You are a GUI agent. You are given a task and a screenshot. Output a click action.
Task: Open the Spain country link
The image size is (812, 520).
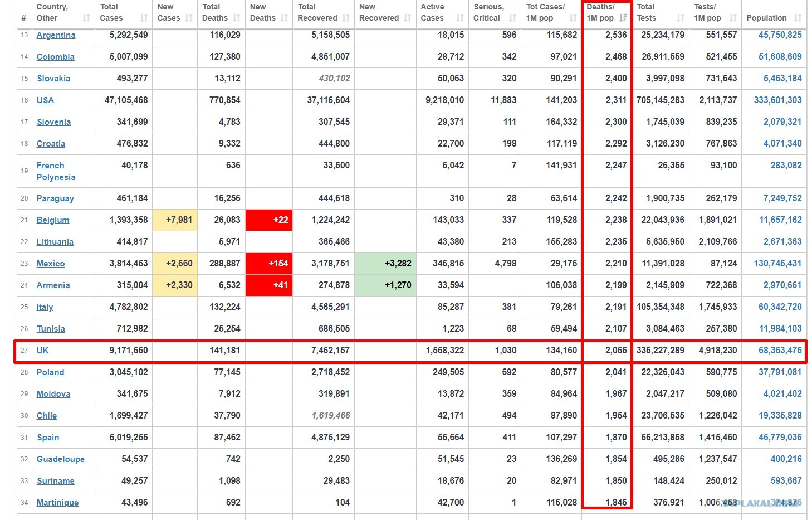[x=48, y=438]
